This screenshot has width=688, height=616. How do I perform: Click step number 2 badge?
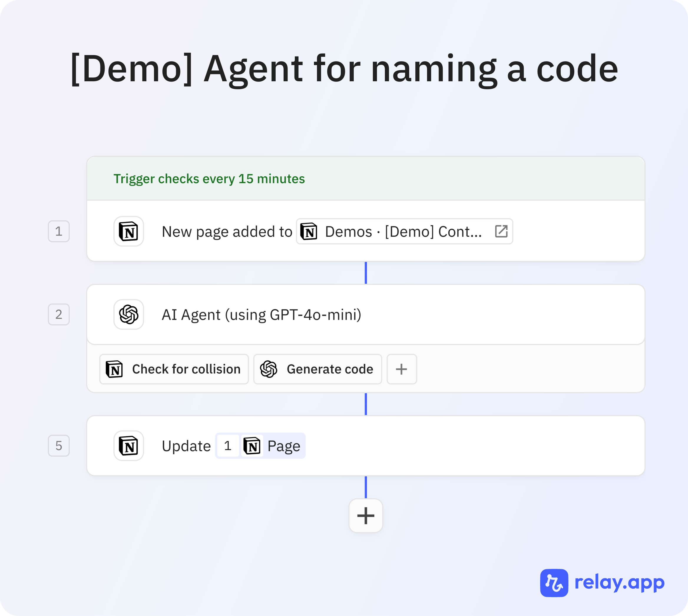[59, 314]
